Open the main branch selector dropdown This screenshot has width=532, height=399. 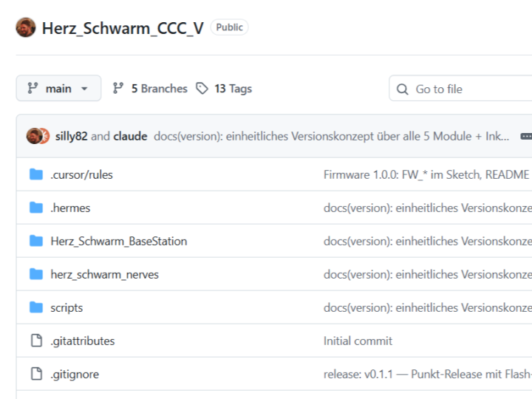[x=58, y=88]
